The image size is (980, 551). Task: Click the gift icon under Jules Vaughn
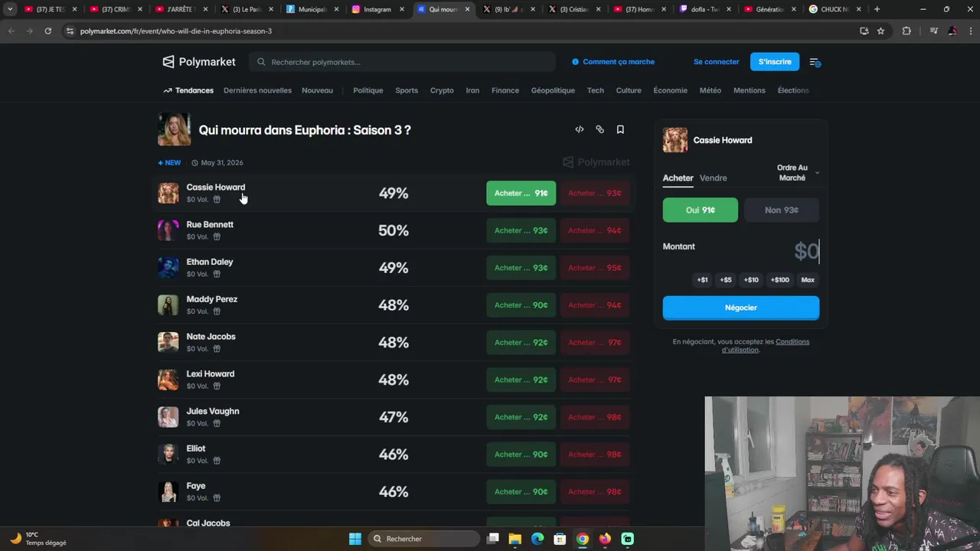[x=217, y=423]
